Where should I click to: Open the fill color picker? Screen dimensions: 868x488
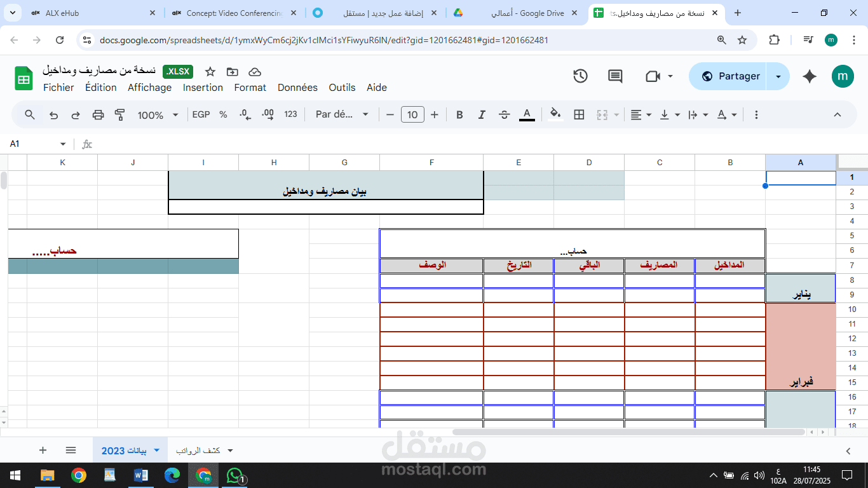click(x=555, y=115)
